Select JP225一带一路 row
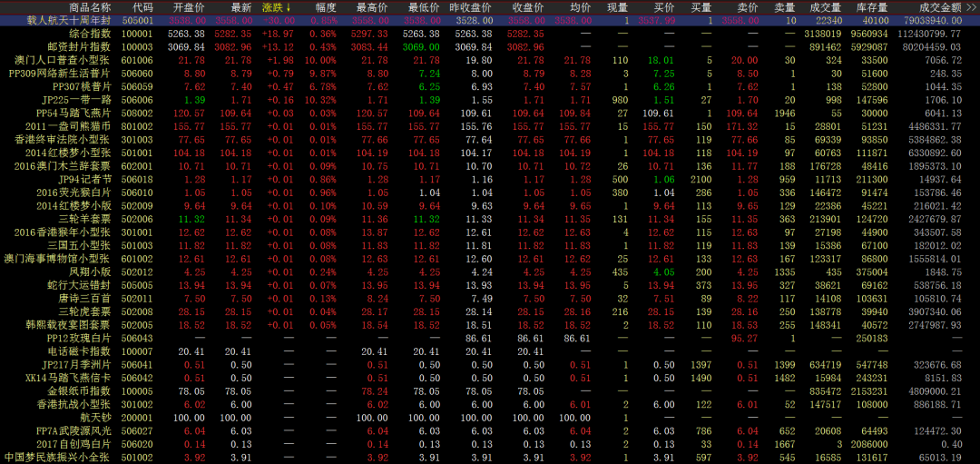This screenshot has height=464, width=980. point(490,100)
